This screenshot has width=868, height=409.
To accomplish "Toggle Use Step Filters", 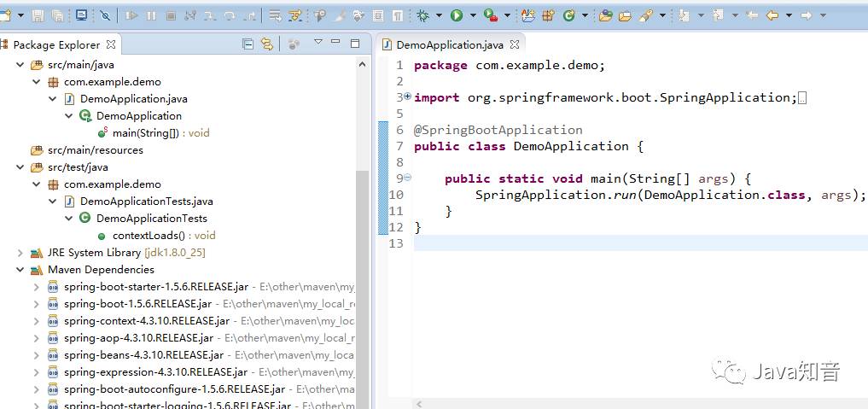I will [x=295, y=16].
